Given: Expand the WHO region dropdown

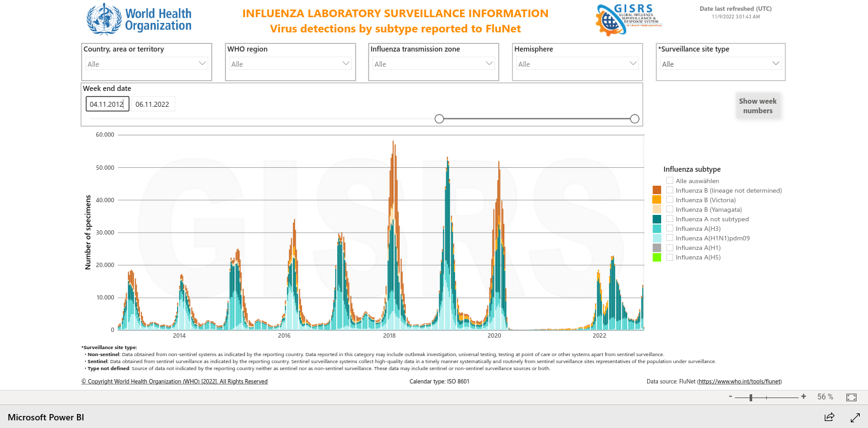Looking at the screenshot, I should point(290,64).
